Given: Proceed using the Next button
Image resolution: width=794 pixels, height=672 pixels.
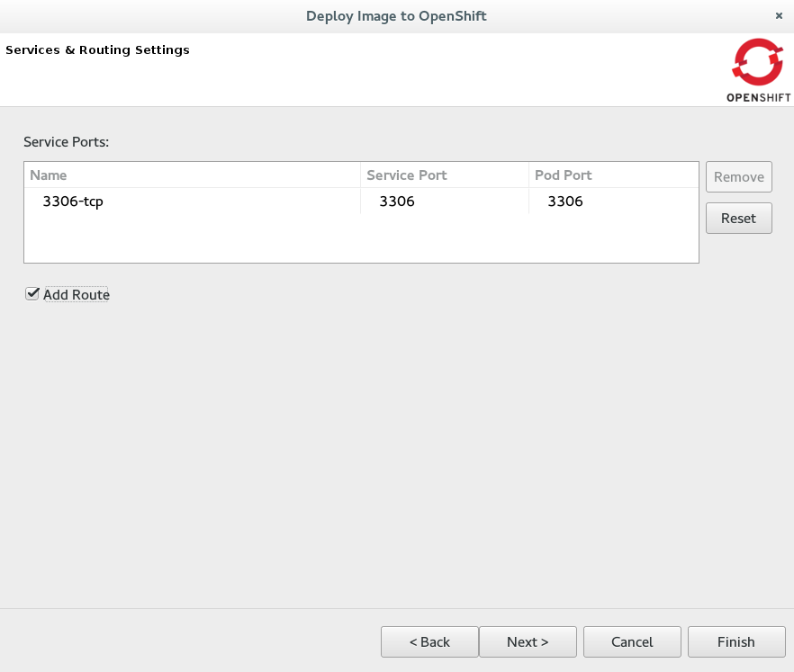Looking at the screenshot, I should click(528, 641).
